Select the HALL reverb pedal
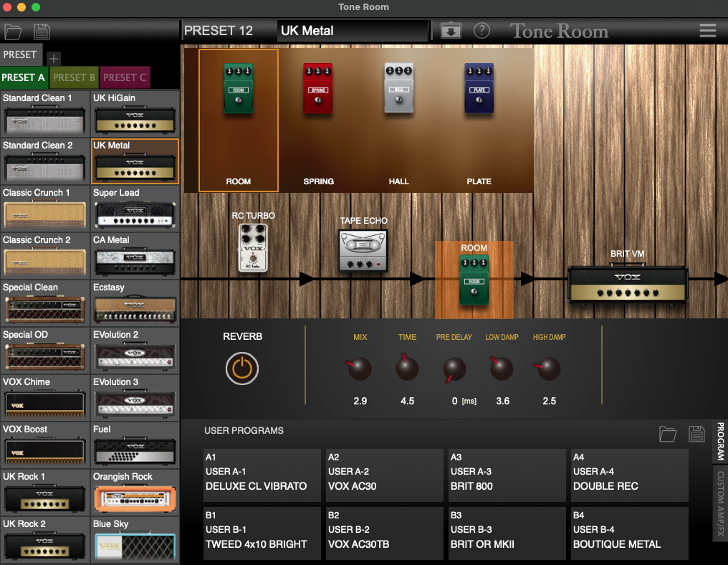This screenshot has width=728, height=565. [x=398, y=90]
